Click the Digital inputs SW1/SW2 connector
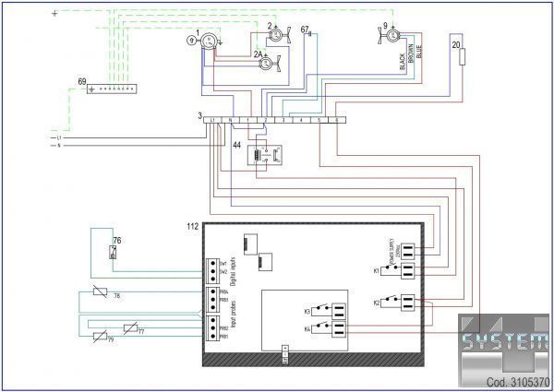554x392 pixels. [213, 268]
